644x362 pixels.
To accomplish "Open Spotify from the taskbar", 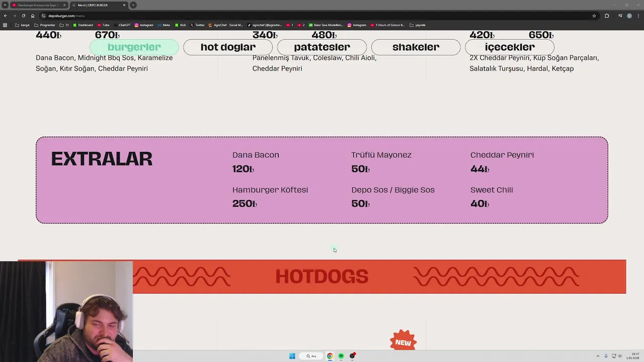I will [x=341, y=356].
